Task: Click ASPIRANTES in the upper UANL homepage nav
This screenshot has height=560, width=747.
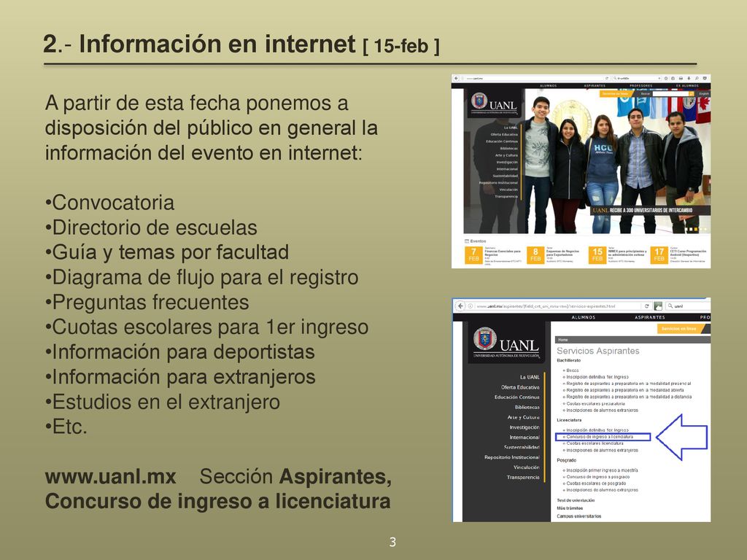Action: click(595, 86)
